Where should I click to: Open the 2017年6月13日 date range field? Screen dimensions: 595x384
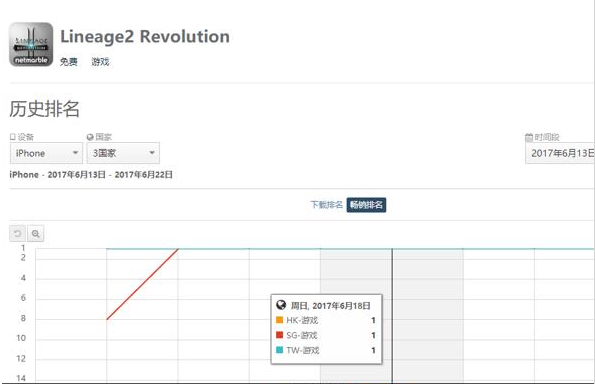pyautogui.click(x=560, y=153)
